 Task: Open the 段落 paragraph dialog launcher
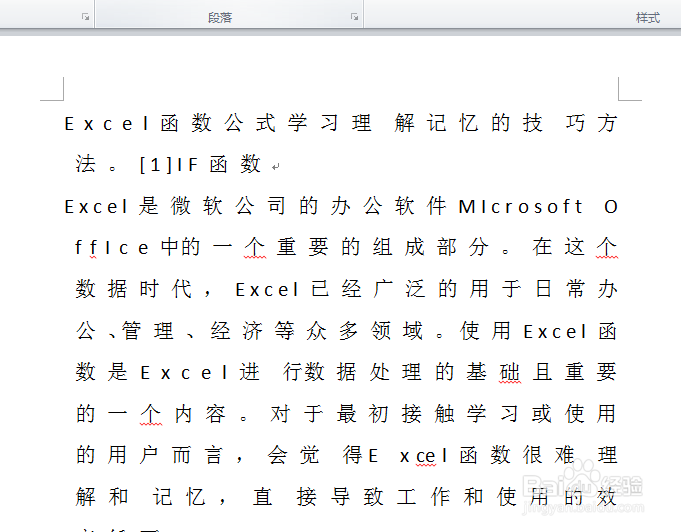tap(354, 17)
